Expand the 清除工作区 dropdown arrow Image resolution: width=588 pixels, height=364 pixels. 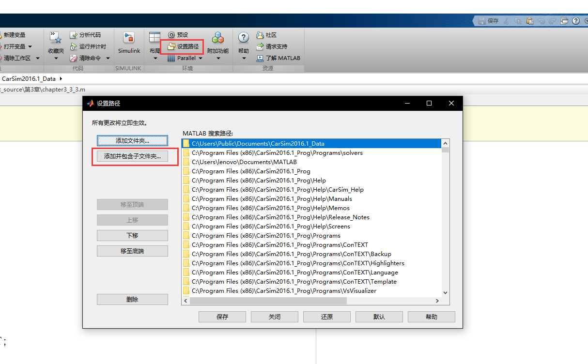[38, 58]
